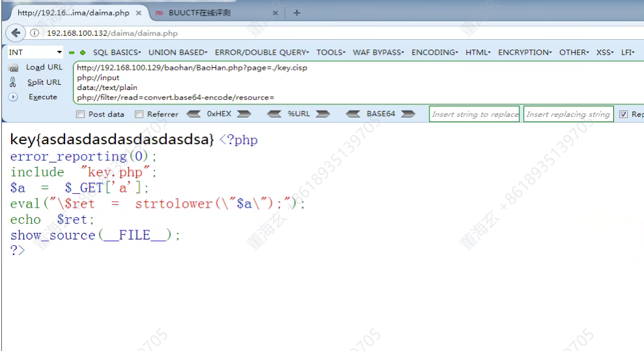Click the Insert replacing string field
Viewport: 644px width, 351px height.
(568, 114)
